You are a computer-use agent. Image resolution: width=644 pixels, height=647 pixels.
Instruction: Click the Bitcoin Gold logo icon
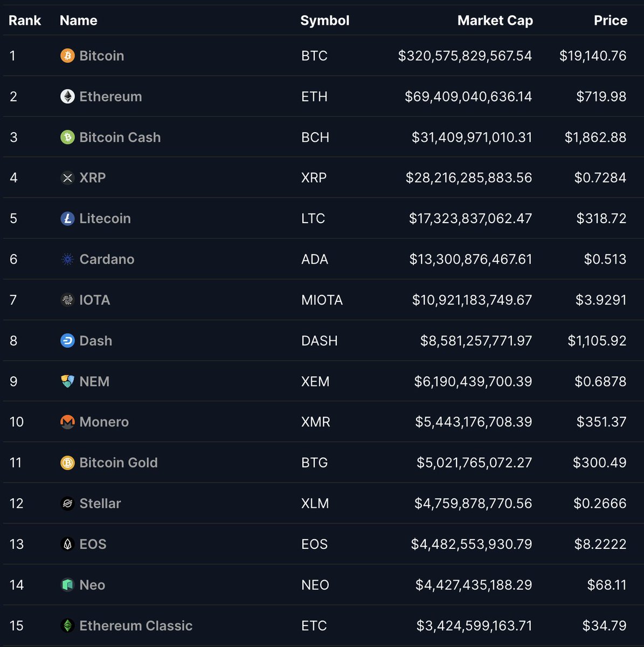coord(67,463)
